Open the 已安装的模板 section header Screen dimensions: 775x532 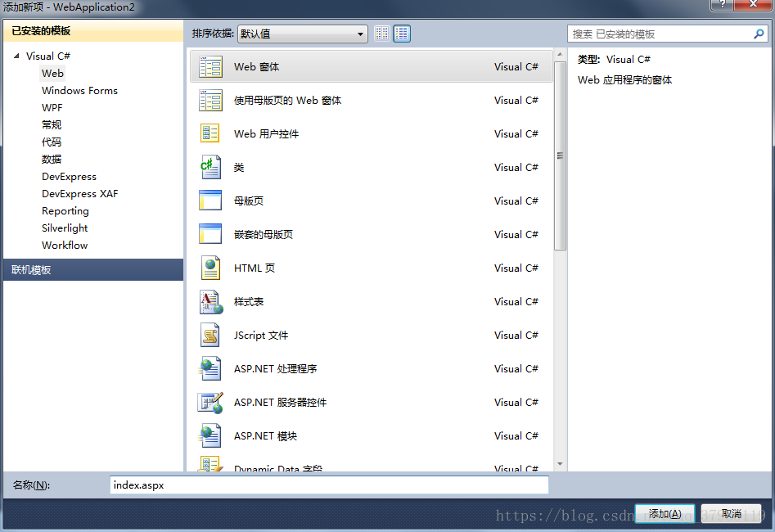(x=93, y=30)
